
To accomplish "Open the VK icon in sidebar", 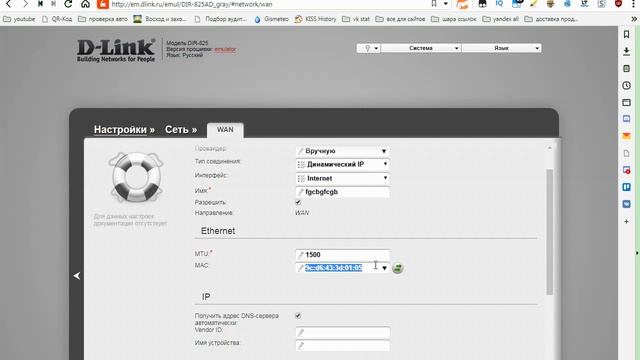I will [x=627, y=204].
